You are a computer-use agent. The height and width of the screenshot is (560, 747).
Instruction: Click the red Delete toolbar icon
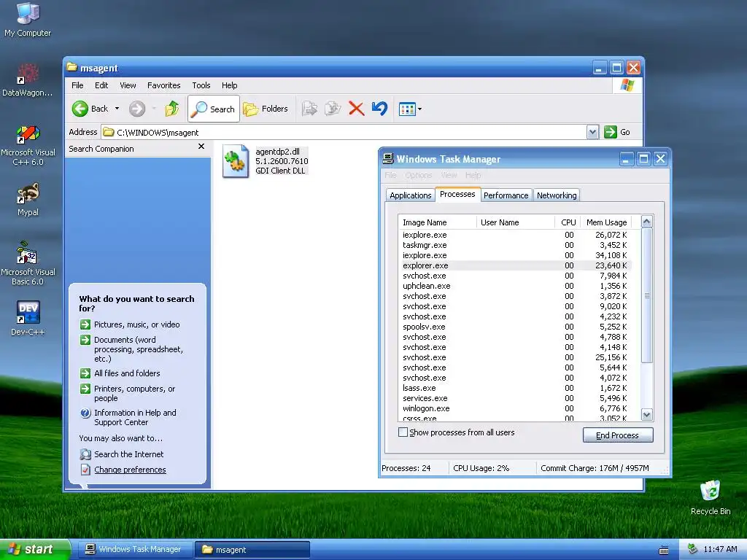(356, 109)
